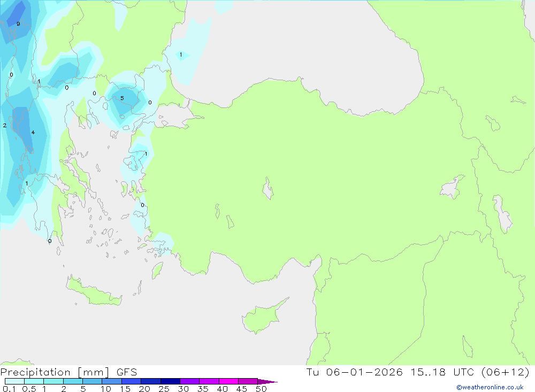Click the "0.5" legend scale label
Image resolution: width=535 pixels, height=392 pixels.
tap(29, 389)
